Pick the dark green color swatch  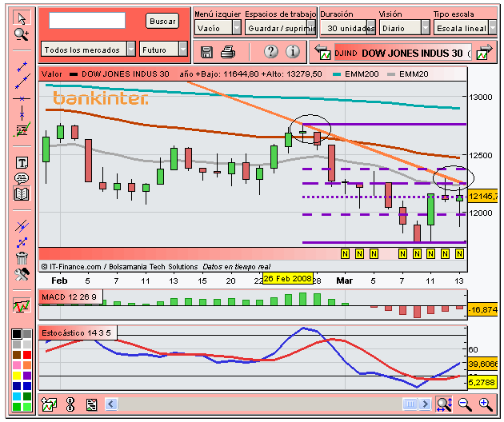[27, 396]
